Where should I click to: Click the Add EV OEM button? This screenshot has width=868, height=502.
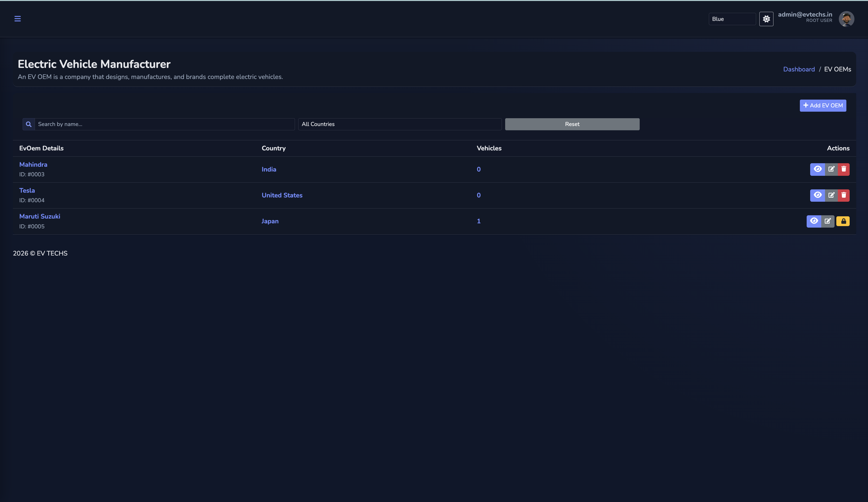pos(822,105)
